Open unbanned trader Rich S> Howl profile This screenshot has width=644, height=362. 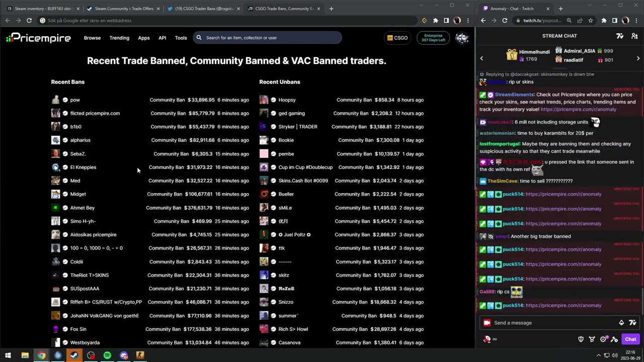pyautogui.click(x=293, y=329)
